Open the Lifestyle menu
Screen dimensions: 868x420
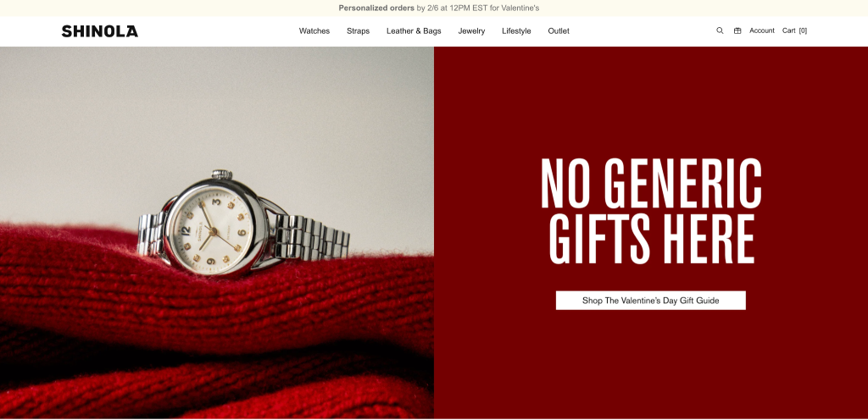[516, 31]
